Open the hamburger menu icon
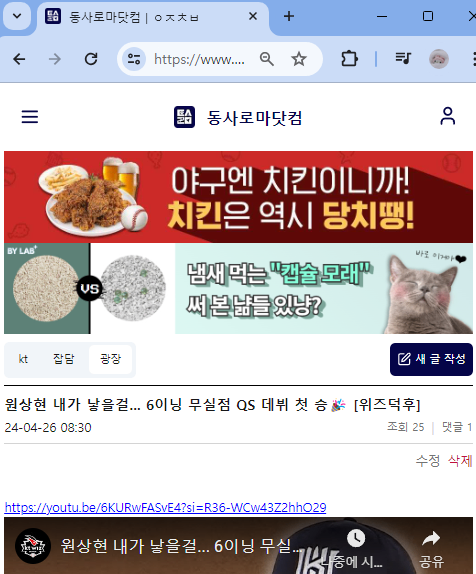476x574 pixels. (x=30, y=116)
